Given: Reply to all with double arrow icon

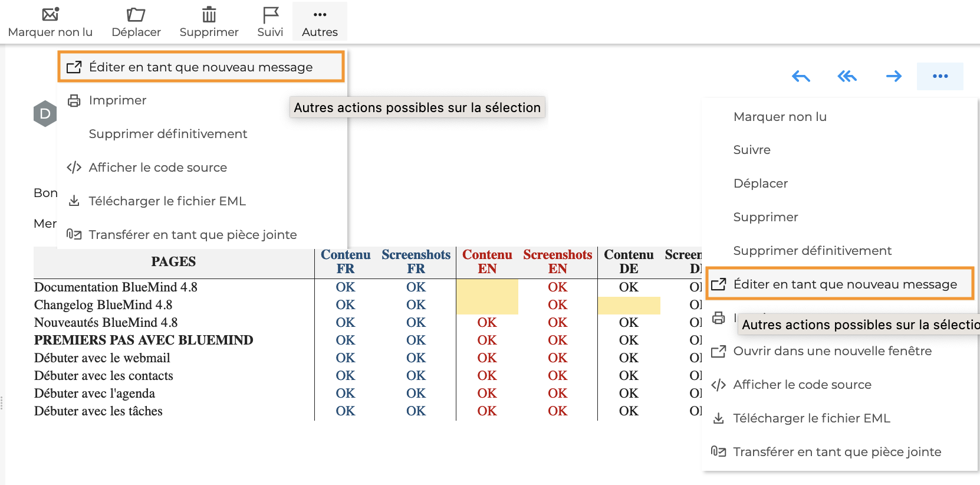Looking at the screenshot, I should pos(847,76).
